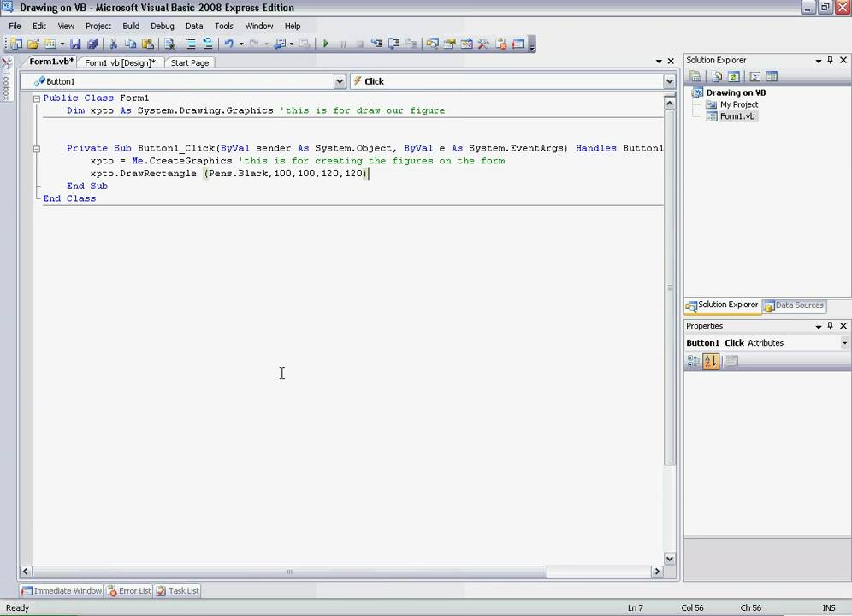The image size is (852, 616).
Task: Open the Error List panel
Action: click(128, 590)
